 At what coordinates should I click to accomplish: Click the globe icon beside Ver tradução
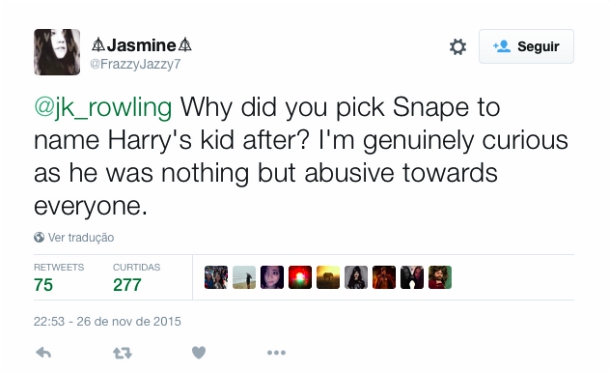pos(39,237)
